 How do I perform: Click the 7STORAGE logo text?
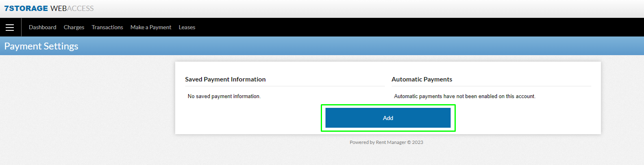click(26, 9)
